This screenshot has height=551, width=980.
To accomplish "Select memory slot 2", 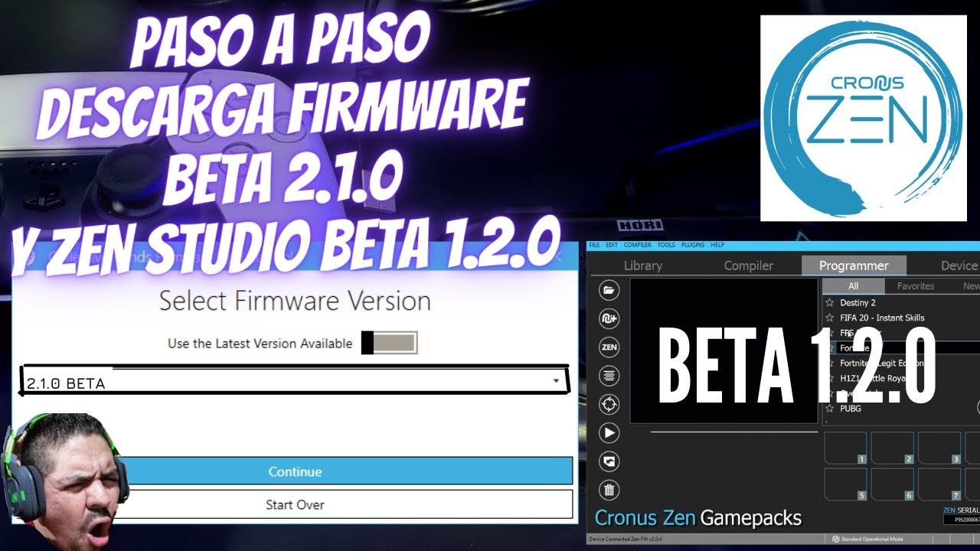I will [x=892, y=448].
